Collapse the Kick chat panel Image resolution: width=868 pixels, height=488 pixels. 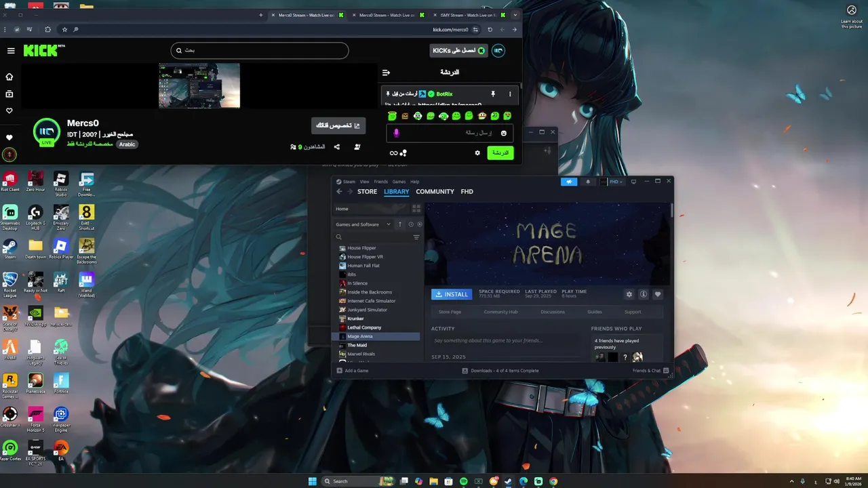[x=386, y=73]
